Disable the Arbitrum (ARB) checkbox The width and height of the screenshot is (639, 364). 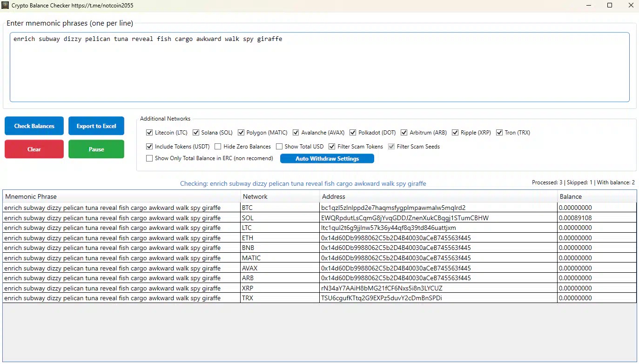(404, 133)
